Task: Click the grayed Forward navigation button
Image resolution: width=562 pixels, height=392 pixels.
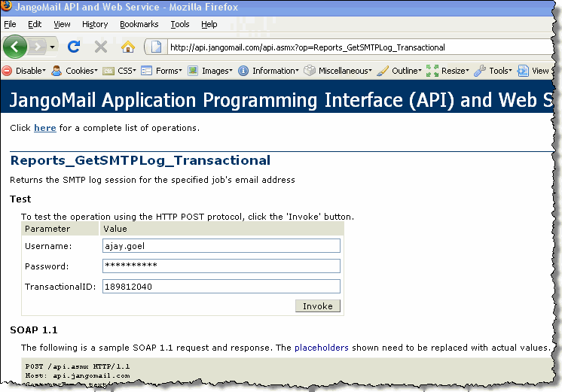Action: tap(37, 47)
